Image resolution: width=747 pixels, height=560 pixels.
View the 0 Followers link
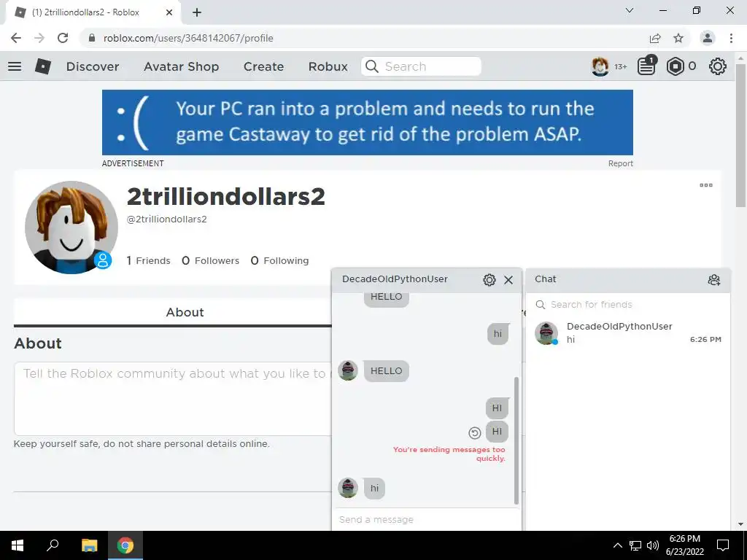click(211, 260)
